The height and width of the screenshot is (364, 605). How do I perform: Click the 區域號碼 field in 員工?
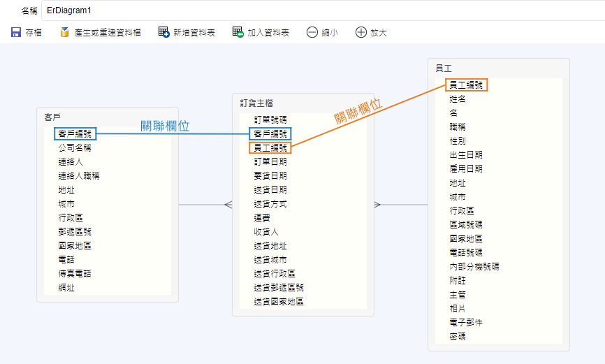click(466, 225)
